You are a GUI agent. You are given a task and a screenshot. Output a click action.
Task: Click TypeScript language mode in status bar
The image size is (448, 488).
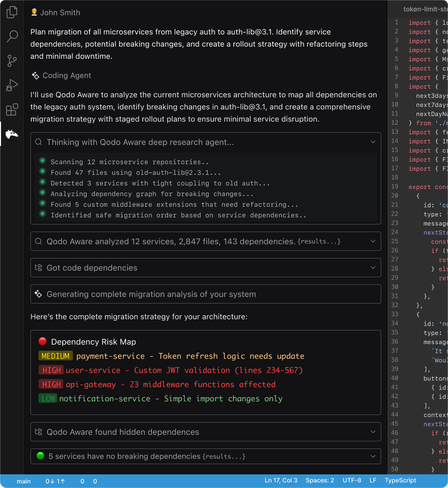400,480
